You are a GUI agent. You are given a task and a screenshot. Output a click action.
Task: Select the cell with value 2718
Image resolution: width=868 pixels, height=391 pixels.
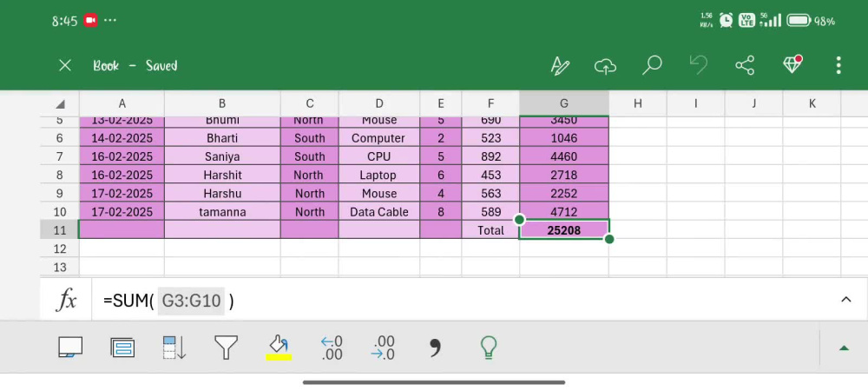click(564, 175)
